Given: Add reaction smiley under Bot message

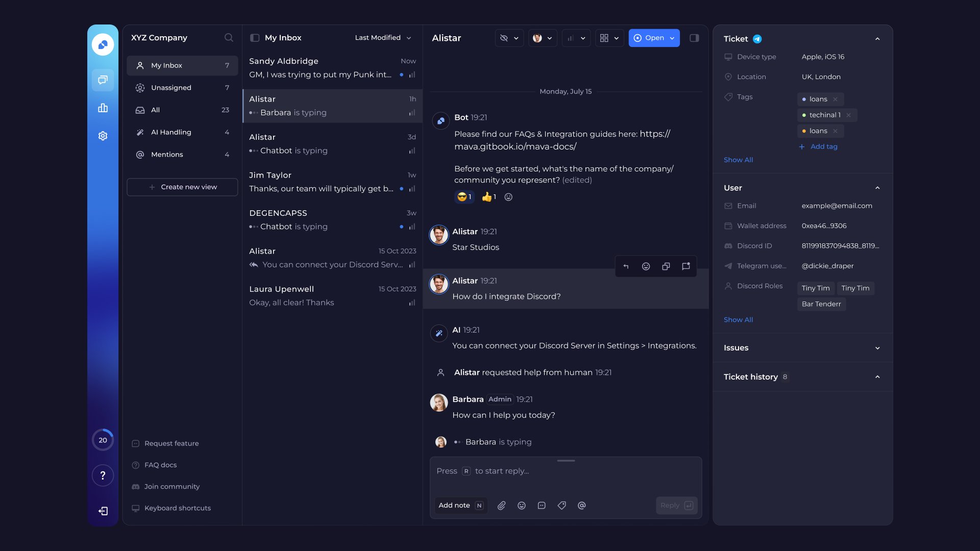Looking at the screenshot, I should [x=508, y=197].
